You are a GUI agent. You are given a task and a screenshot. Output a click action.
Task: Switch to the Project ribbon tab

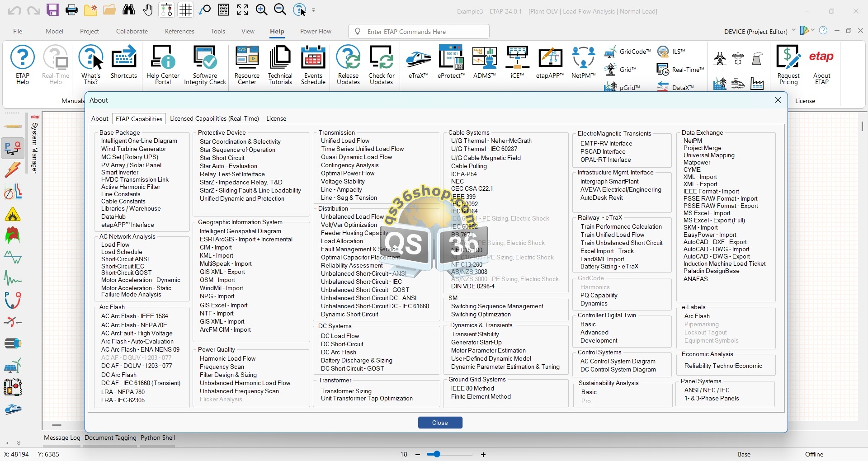[90, 31]
